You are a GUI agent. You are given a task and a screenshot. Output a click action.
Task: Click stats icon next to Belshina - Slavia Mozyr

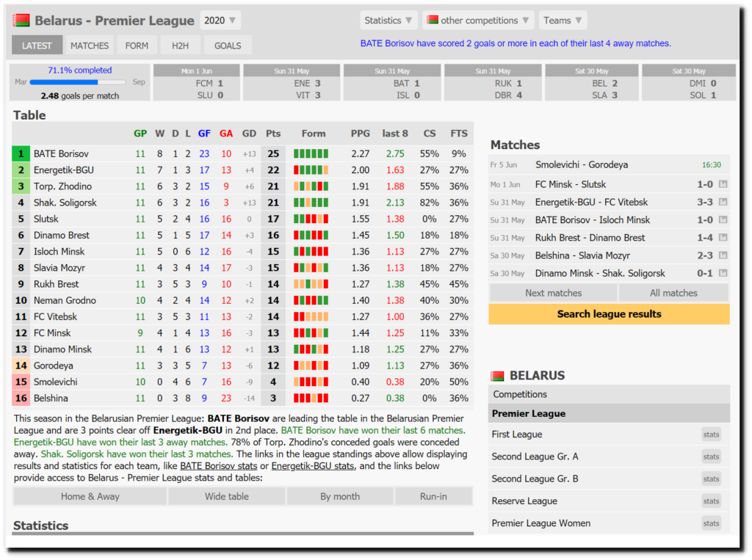723,255
